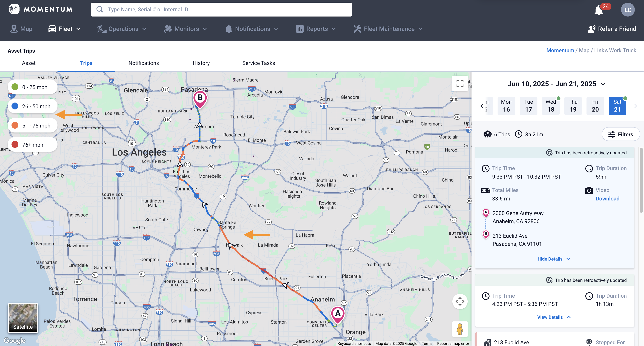
Task: Click the Refer a Friend icon
Action: pos(591,29)
